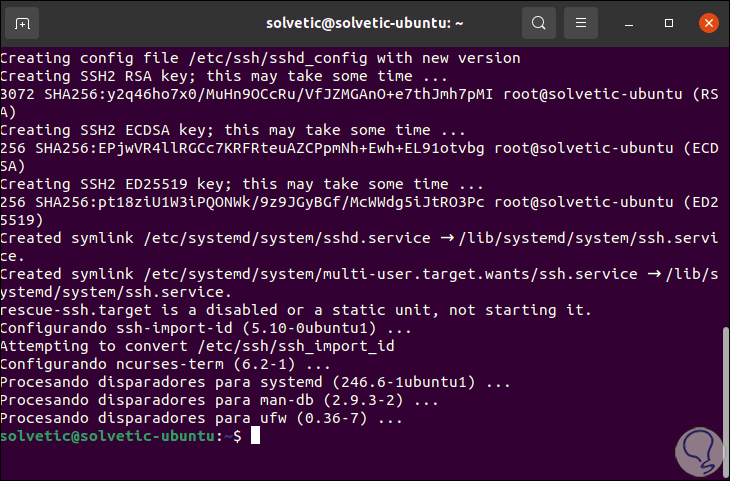730x481 pixels.
Task: Click the green solvetic@solvetic-ubuntu prompt text
Action: [110, 437]
